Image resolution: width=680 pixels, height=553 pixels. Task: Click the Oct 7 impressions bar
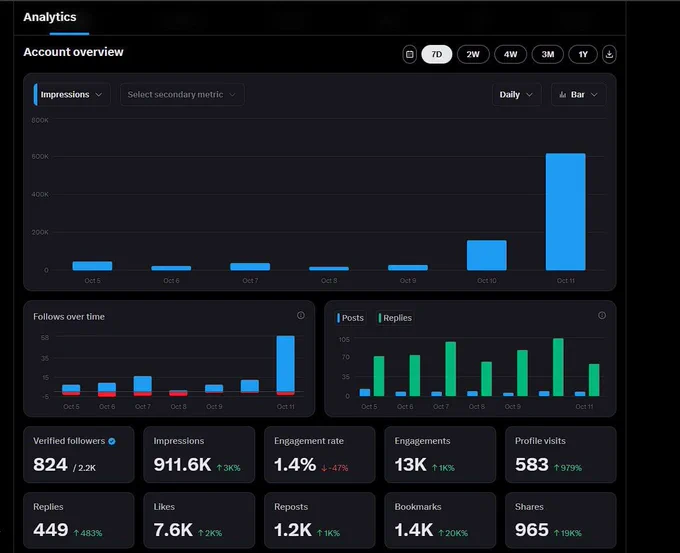click(x=250, y=267)
